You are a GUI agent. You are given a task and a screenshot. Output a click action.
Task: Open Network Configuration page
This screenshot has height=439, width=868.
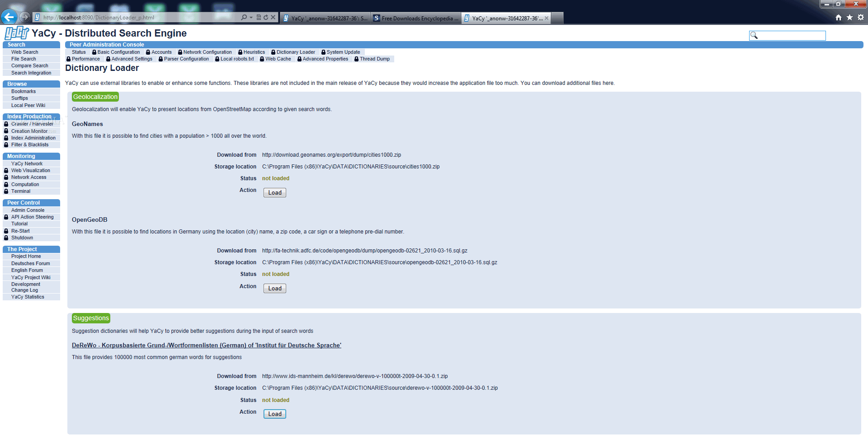point(208,52)
